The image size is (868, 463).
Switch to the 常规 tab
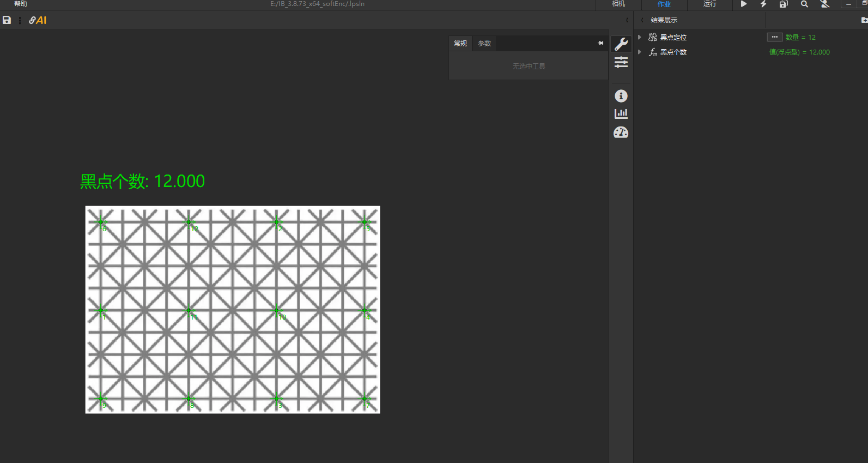pyautogui.click(x=460, y=44)
